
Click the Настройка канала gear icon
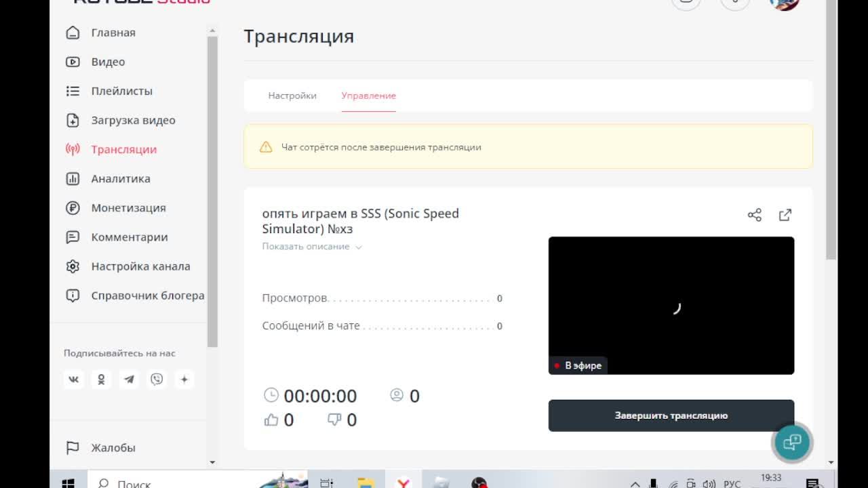click(73, 266)
